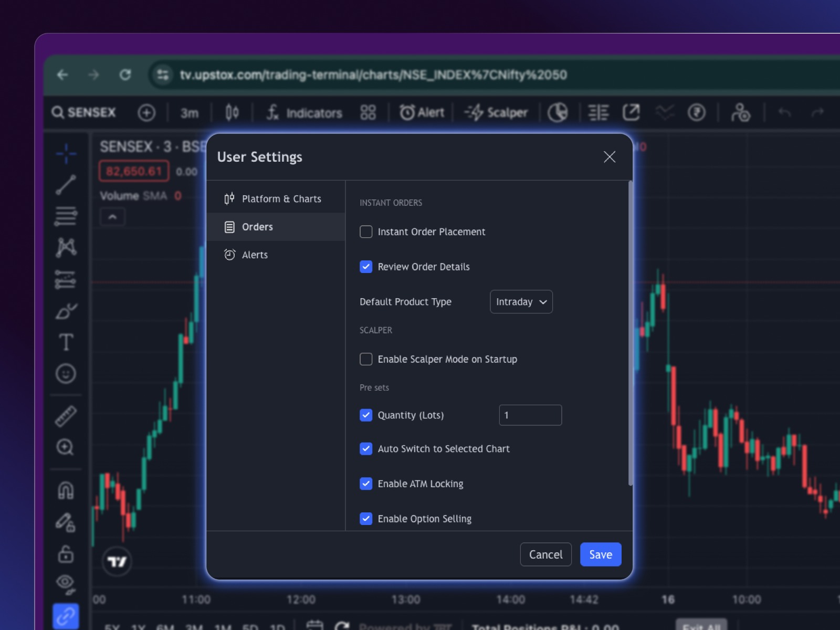Open Default Product Type Intraday dropdown
The width and height of the screenshot is (840, 630).
click(x=521, y=302)
